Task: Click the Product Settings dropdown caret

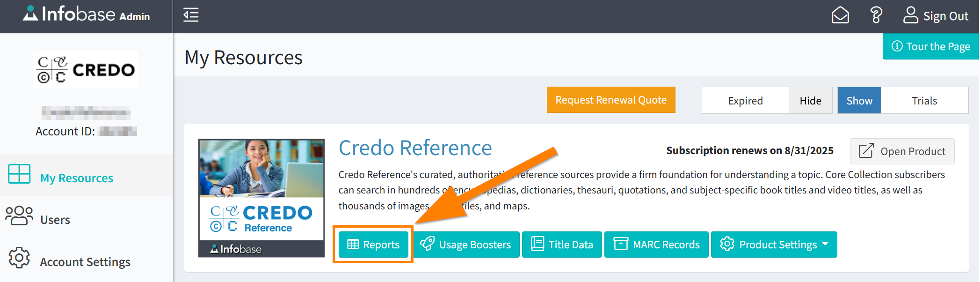Action: point(825,244)
